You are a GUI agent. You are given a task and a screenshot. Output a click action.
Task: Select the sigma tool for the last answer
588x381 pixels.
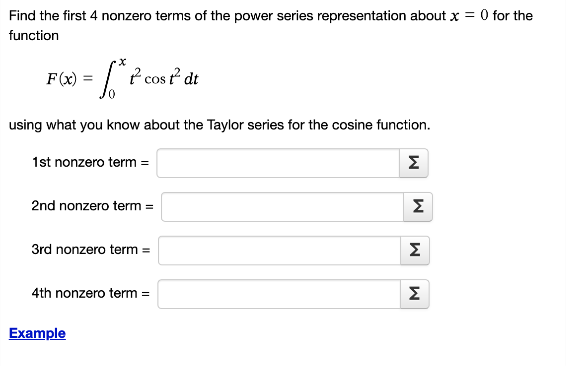(x=416, y=294)
